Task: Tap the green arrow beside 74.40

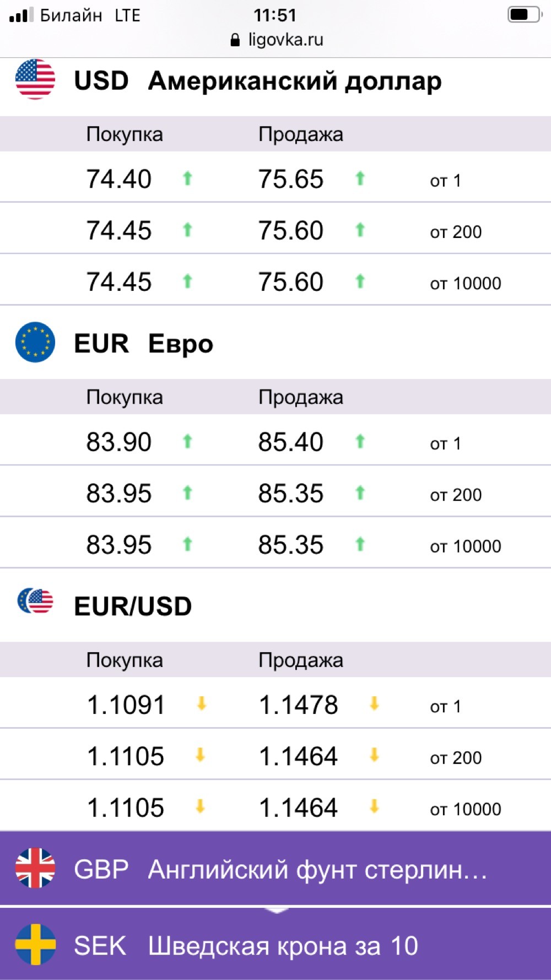Action: pyautogui.click(x=187, y=178)
